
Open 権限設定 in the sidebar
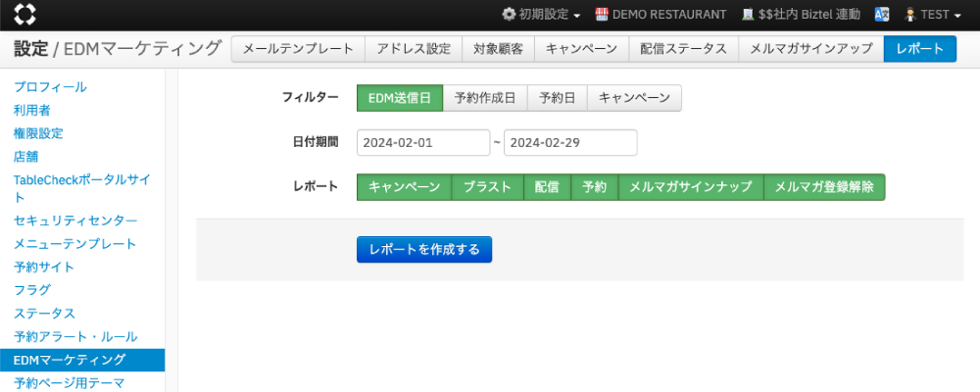[38, 133]
